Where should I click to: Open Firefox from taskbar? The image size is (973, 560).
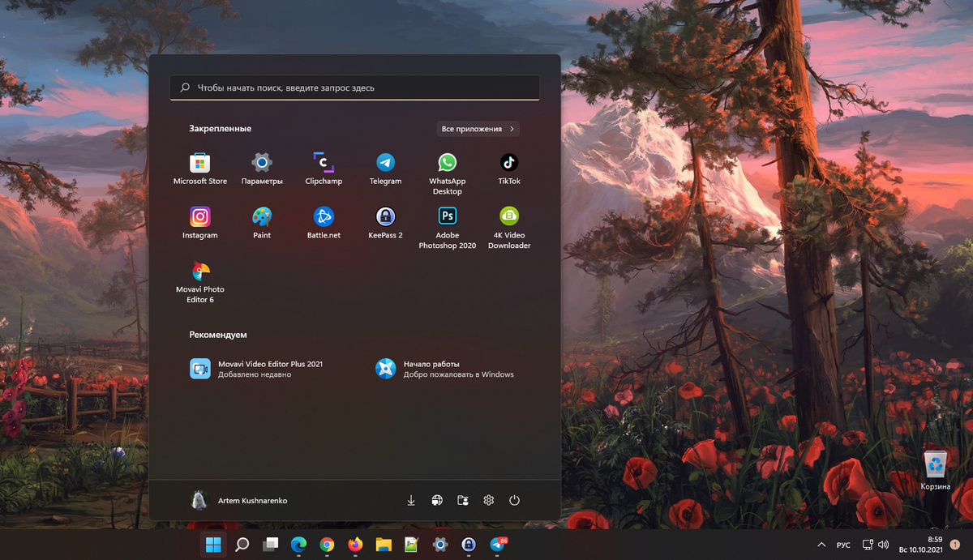355,545
